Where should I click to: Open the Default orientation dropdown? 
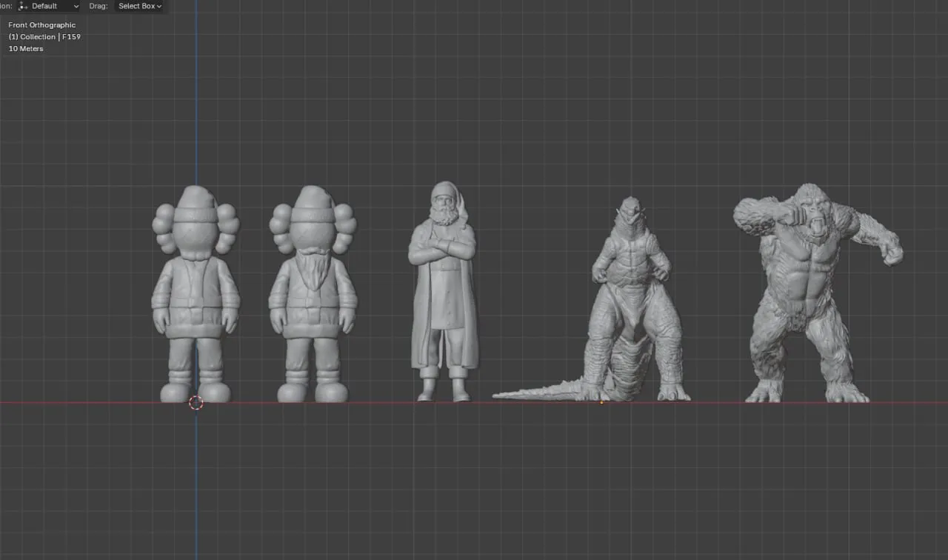pos(48,6)
